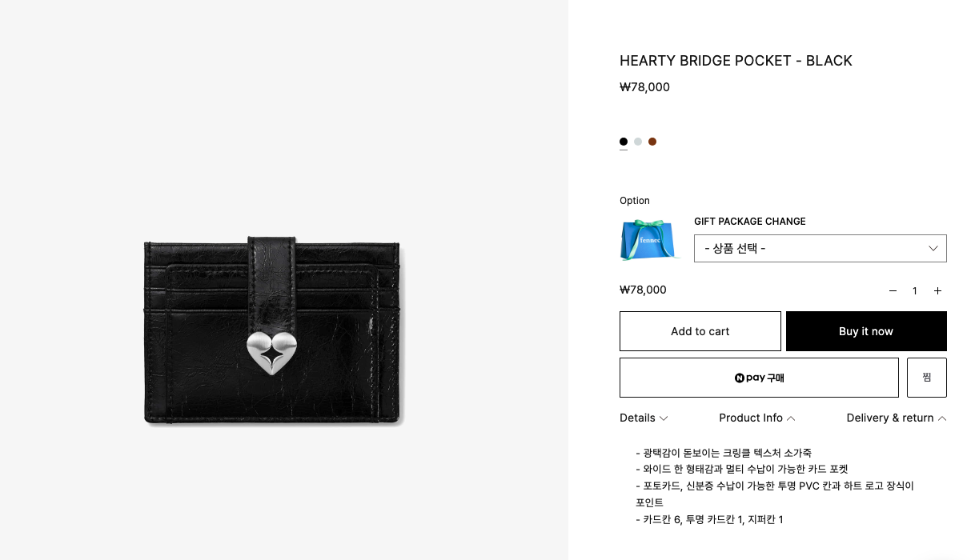
Task: Add the item to cart
Action: 700,331
